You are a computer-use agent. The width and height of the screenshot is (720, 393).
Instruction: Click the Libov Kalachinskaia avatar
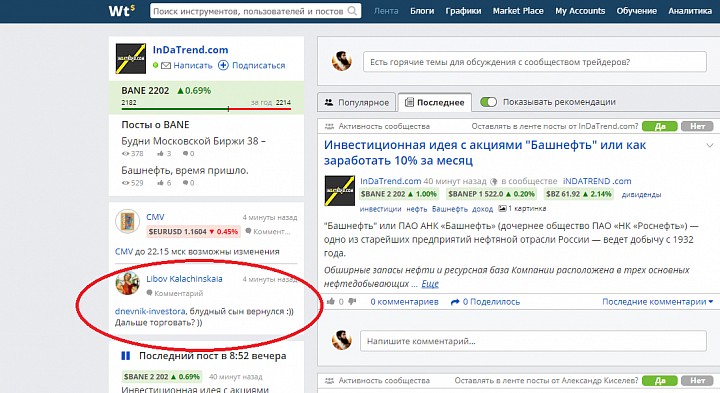click(x=127, y=283)
